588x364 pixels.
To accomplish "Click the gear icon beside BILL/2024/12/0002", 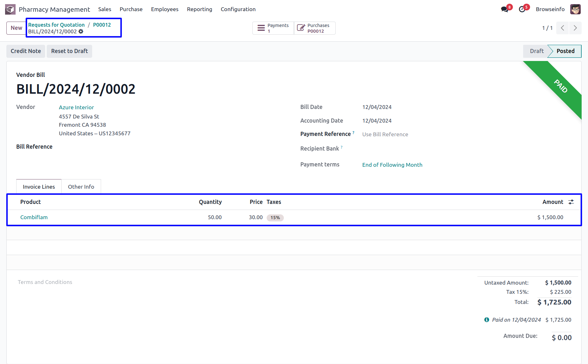I will [x=81, y=31].
